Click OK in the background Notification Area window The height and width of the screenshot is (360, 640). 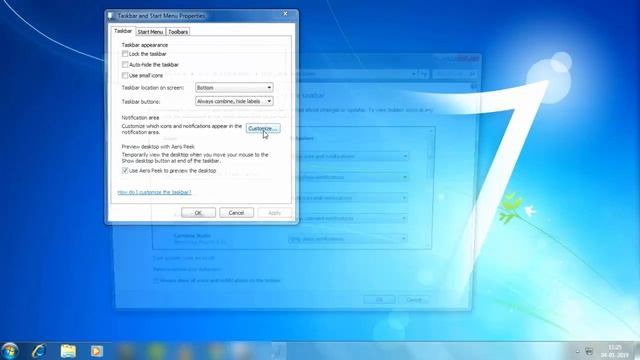point(379,300)
